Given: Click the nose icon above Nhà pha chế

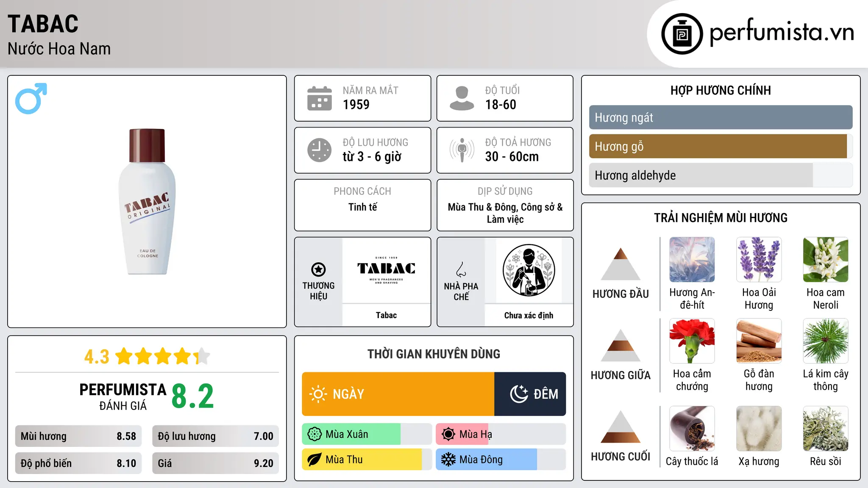Looking at the screenshot, I should click(461, 269).
